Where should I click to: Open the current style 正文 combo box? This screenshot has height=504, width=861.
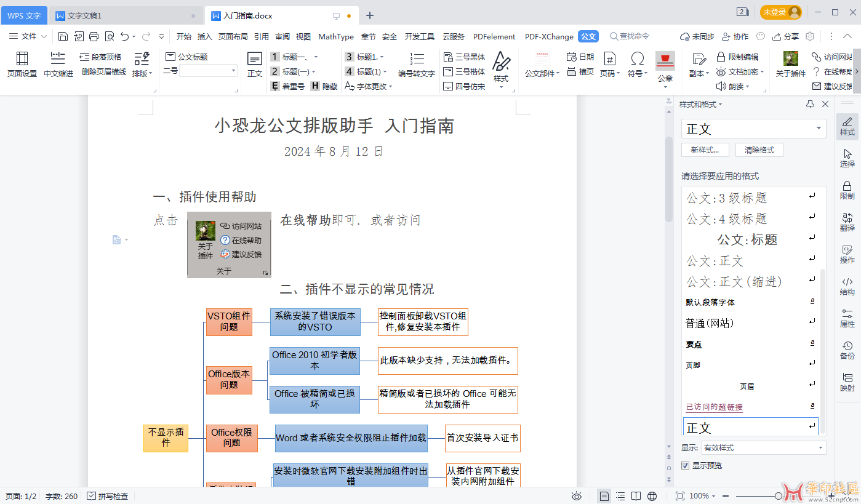coord(753,129)
